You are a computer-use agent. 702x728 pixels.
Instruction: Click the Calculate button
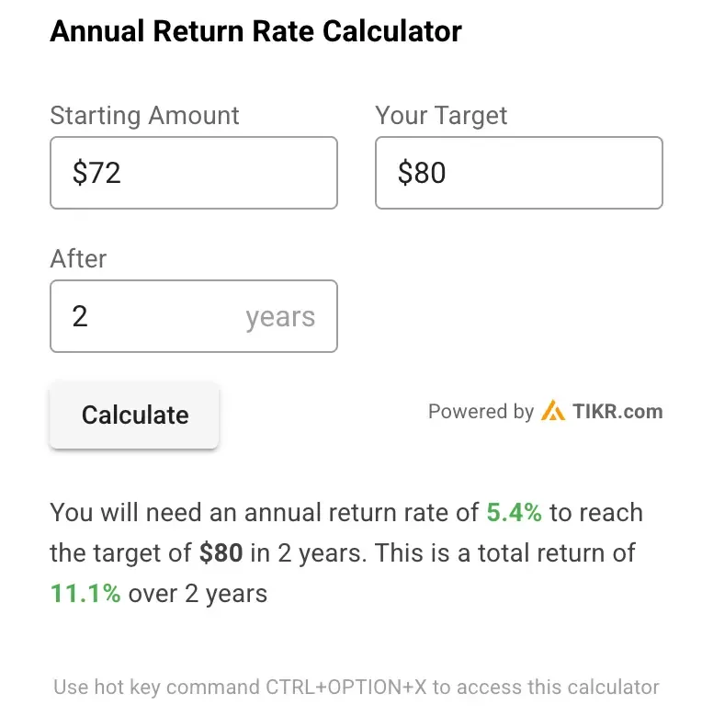pos(134,415)
